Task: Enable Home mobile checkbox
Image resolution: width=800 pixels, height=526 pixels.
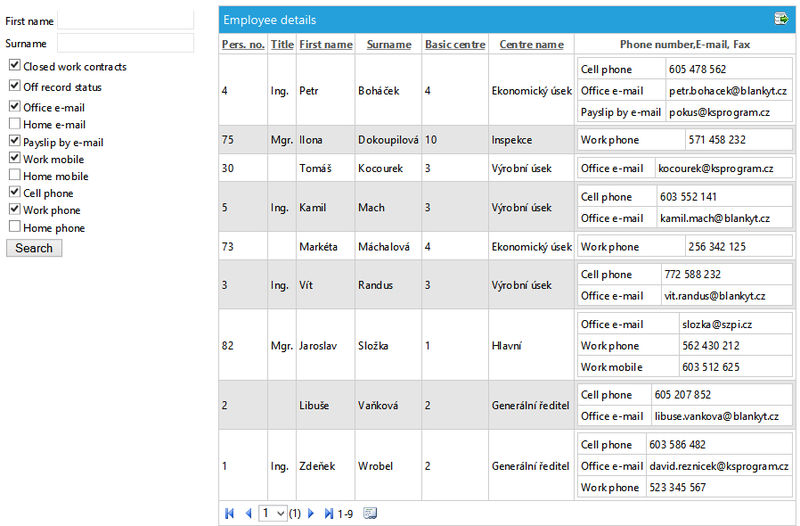Action: click(x=15, y=175)
